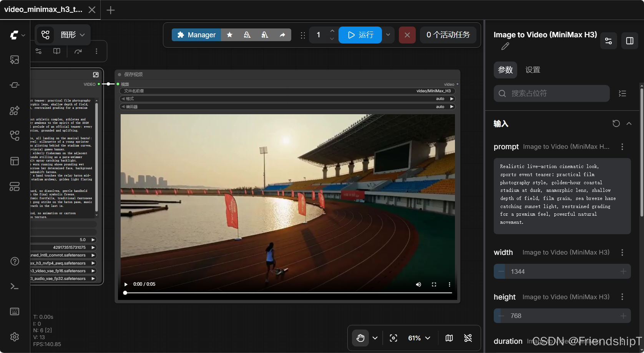Screen dimensions: 644x353
Task: Open the stacked-cards sidebar panel icon
Action: click(15, 186)
